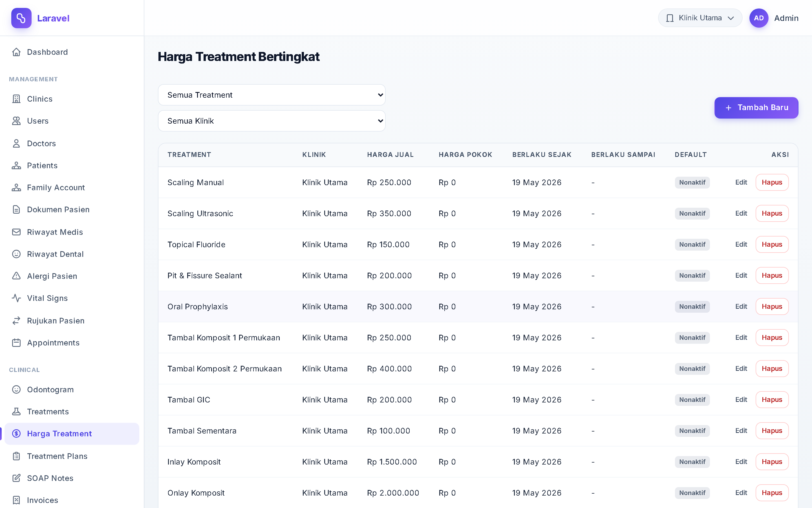Select Riwayat Dental smiley icon
Screen dimensions: 812x508
pos(16,254)
